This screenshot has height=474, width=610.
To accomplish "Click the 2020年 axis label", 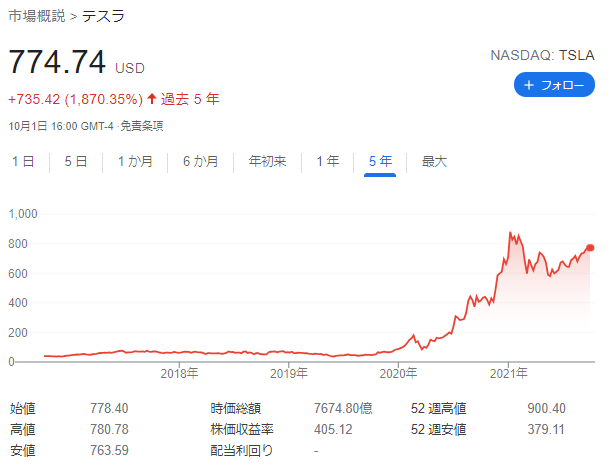I will pyautogui.click(x=398, y=374).
